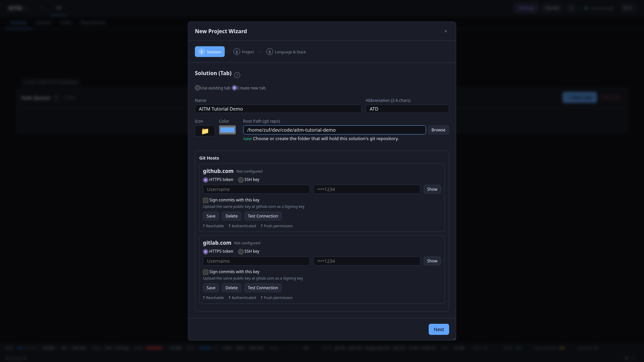Click the dialog resize handle corner

coord(454,339)
